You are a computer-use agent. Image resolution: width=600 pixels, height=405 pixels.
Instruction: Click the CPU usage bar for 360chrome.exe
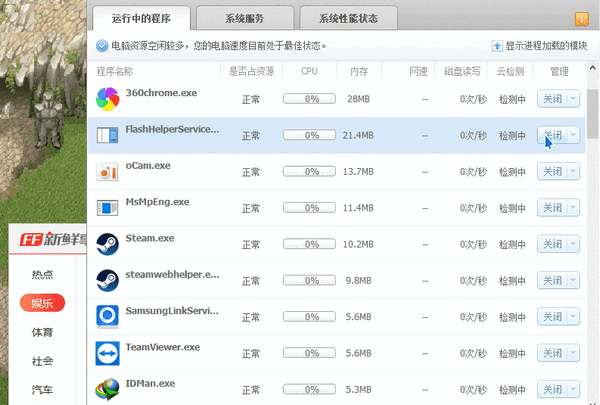(x=311, y=99)
